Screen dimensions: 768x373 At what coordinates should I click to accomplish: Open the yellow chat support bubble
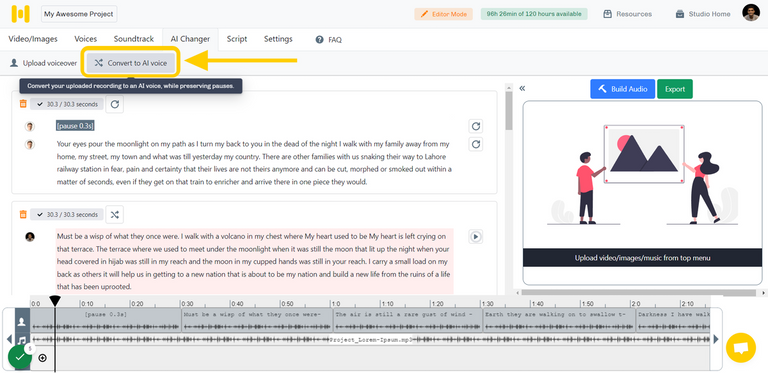(741, 348)
